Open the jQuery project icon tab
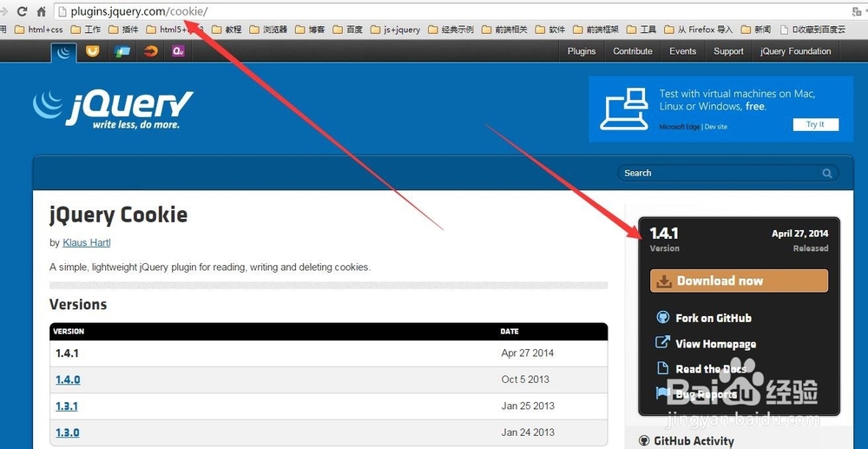Image resolution: width=868 pixels, height=449 pixels. pos(64,52)
